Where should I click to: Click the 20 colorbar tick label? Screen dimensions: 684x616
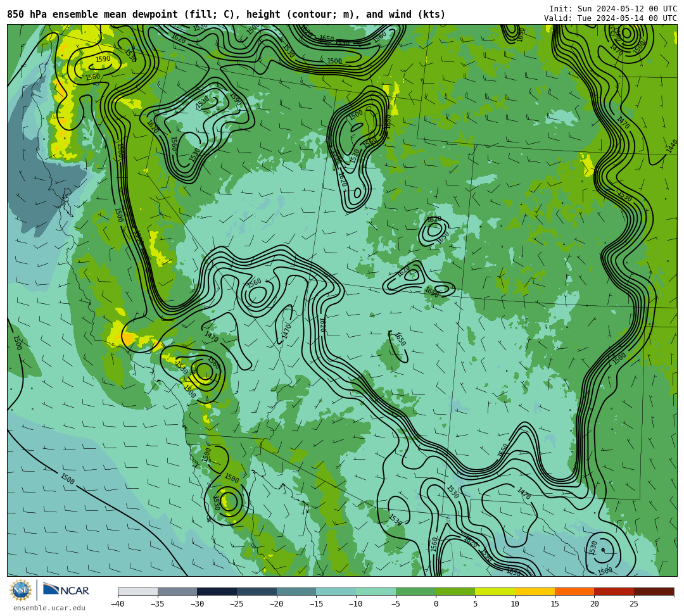(x=594, y=604)
